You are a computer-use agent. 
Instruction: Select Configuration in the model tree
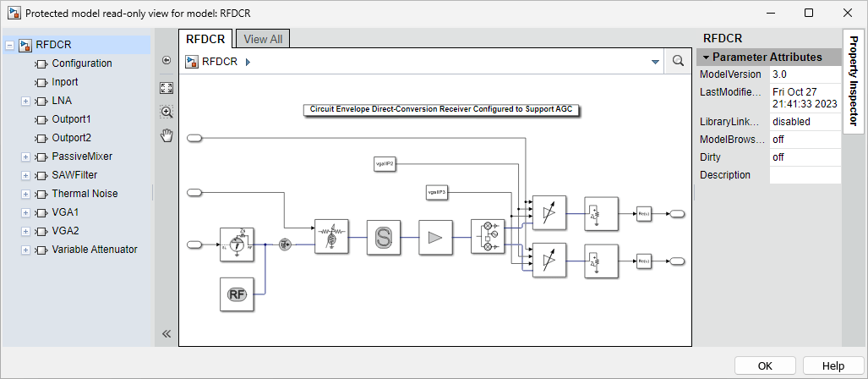tap(82, 63)
